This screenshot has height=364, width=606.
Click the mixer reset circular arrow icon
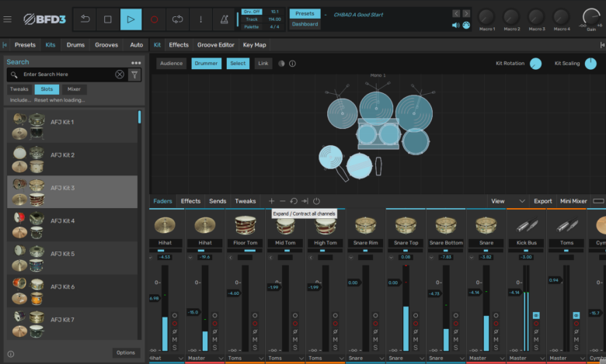pos(294,201)
